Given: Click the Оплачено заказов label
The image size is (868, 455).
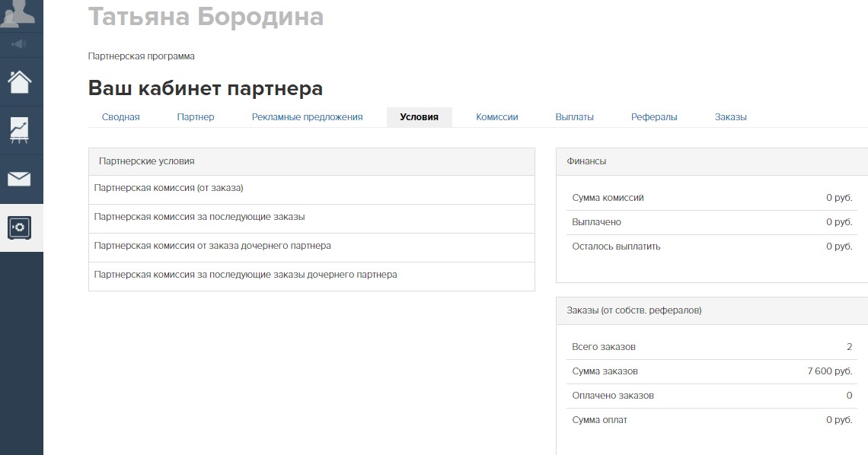Looking at the screenshot, I should pyautogui.click(x=613, y=396).
